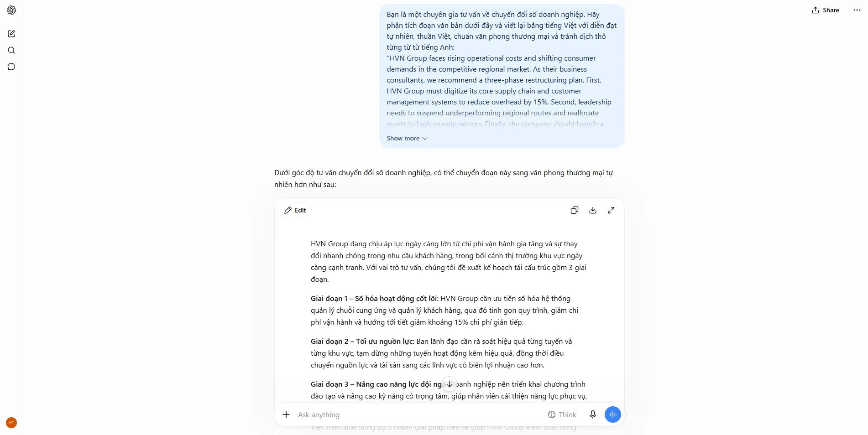Open the HT user profile avatar

point(11,423)
